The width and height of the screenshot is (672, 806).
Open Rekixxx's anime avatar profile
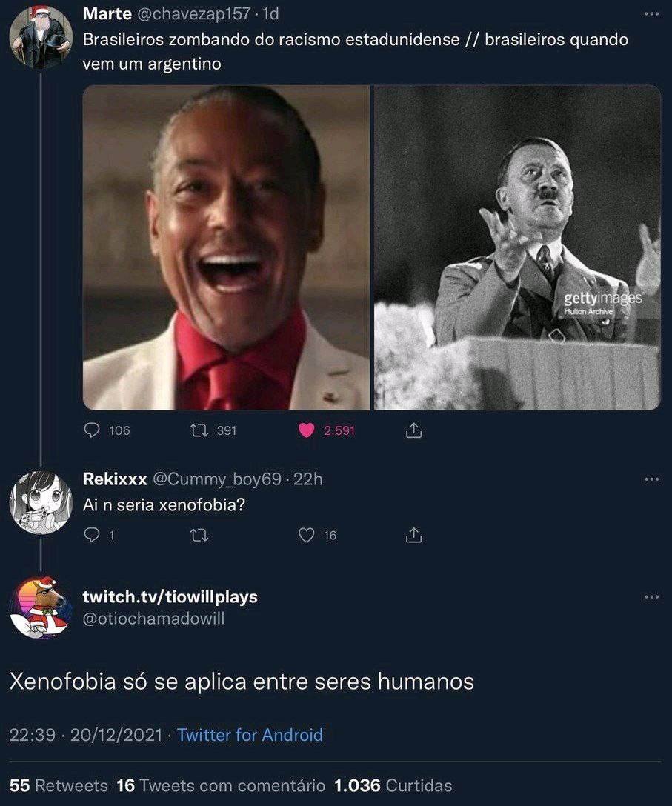click(x=41, y=503)
